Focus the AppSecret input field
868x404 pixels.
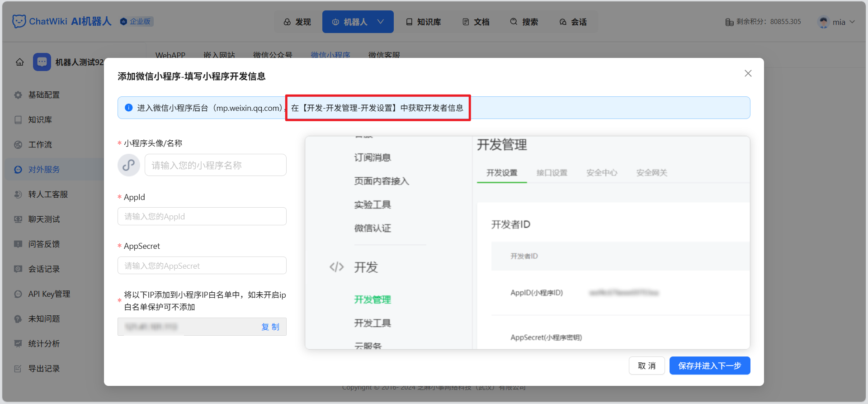202,266
